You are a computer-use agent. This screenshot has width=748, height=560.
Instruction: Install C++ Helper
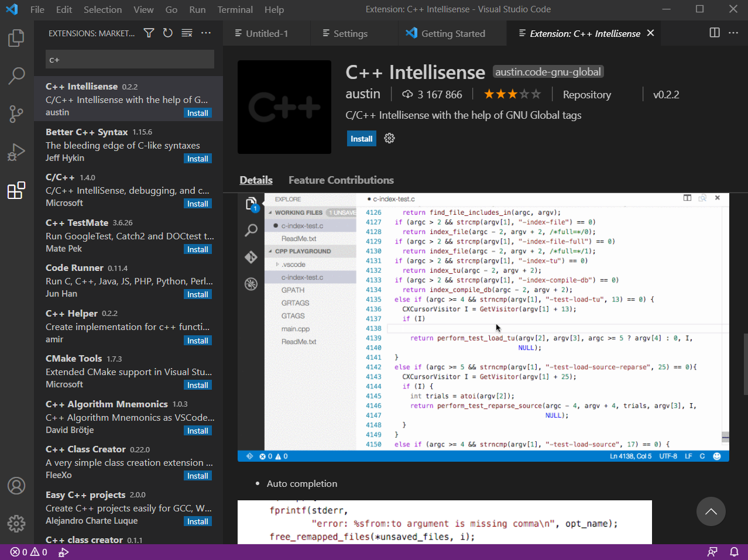[x=198, y=341]
